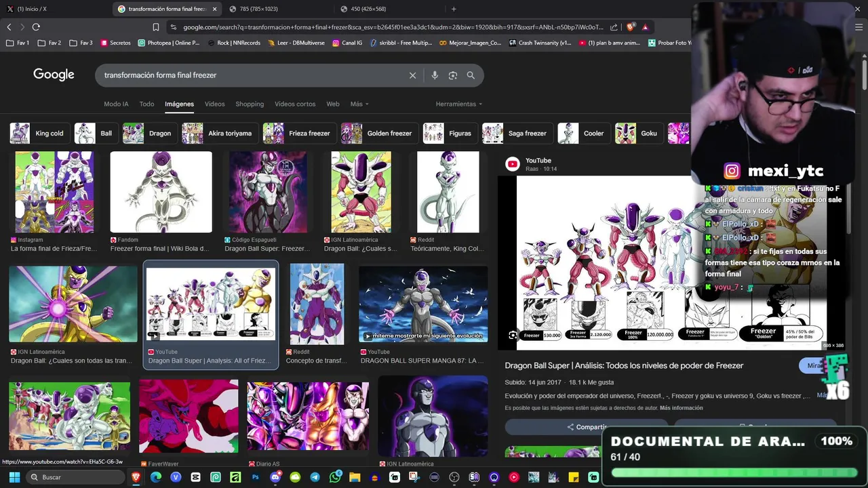
Task: Open the Fav 2 bookmarks folder
Action: pyautogui.click(x=50, y=43)
